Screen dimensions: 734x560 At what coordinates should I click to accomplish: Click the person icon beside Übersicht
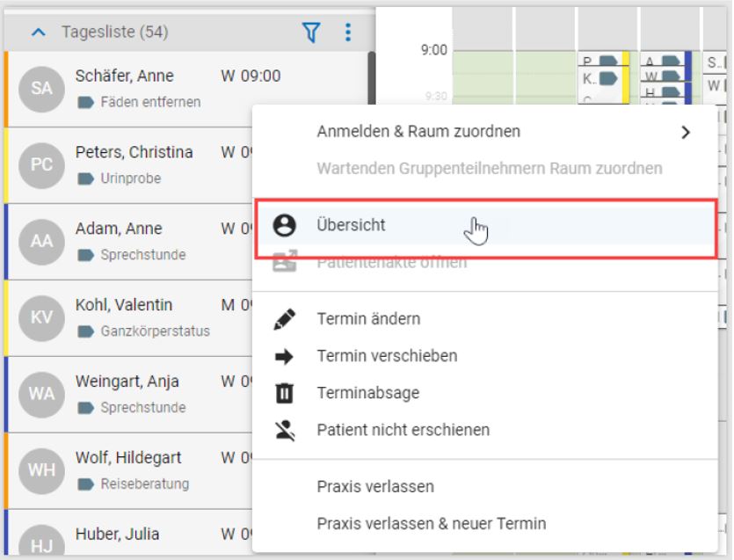click(284, 226)
